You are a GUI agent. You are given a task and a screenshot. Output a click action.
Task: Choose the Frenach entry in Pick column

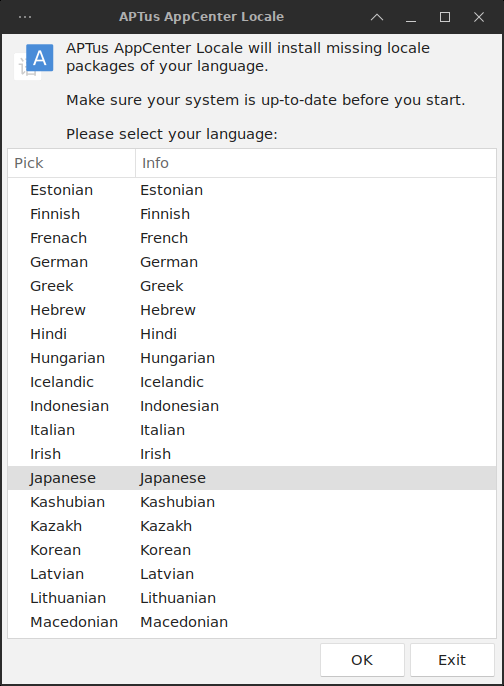(x=59, y=238)
